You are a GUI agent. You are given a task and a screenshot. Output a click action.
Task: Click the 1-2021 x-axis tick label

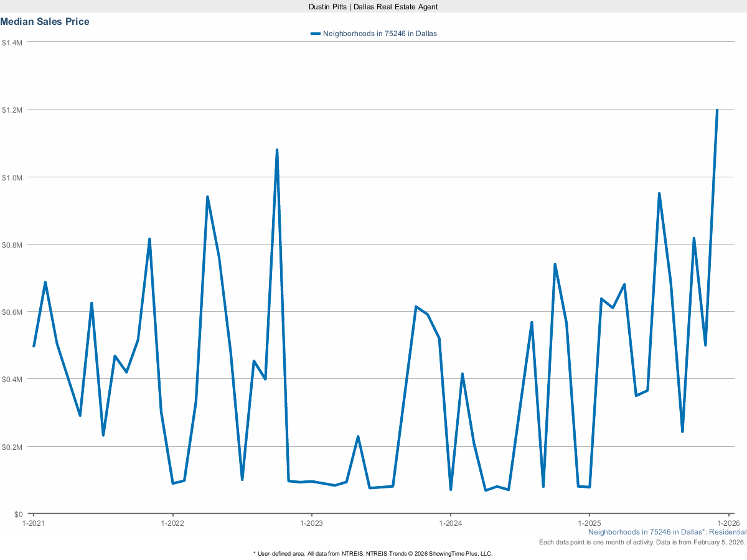tap(33, 523)
